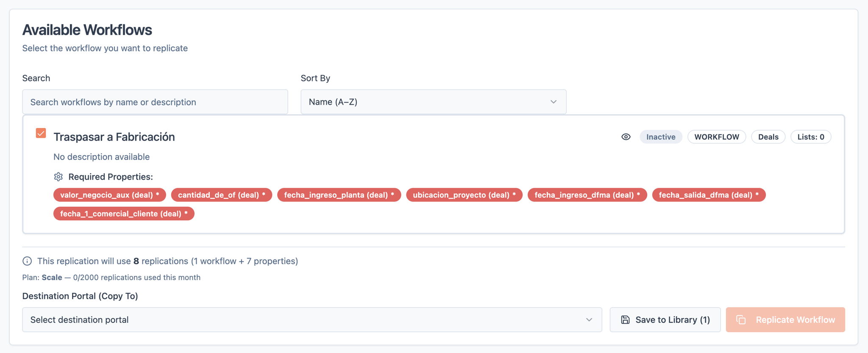The height and width of the screenshot is (353, 868).
Task: Click the arrow of the destination portal dropdown
Action: (589, 320)
